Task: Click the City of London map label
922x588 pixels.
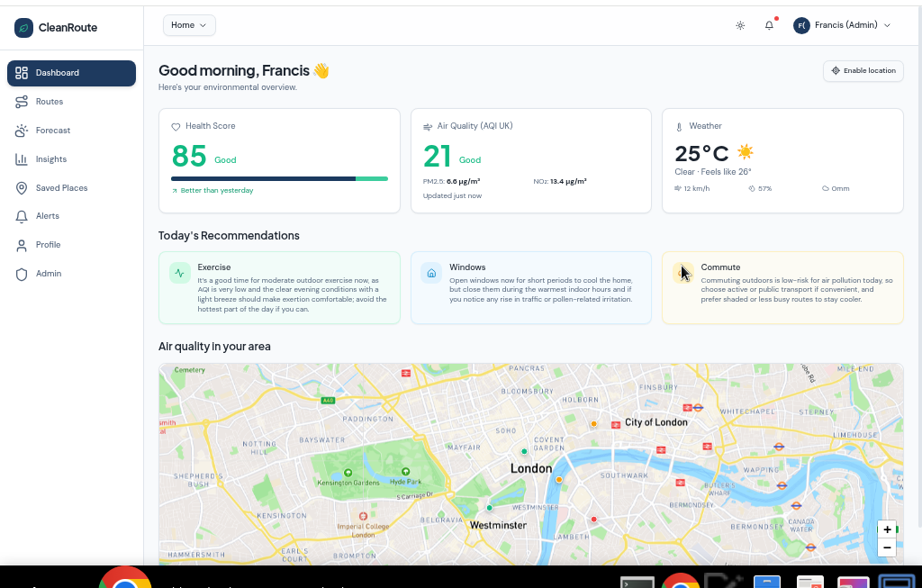Action: click(656, 422)
